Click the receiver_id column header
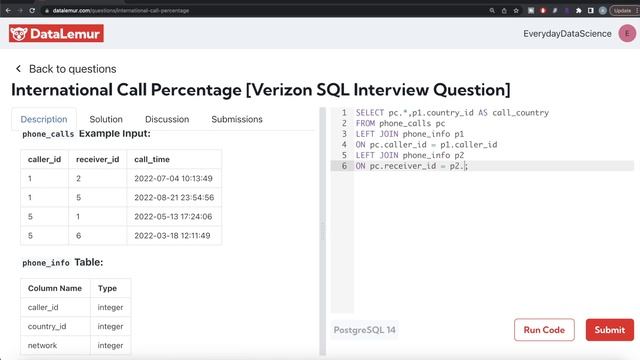 (98, 159)
